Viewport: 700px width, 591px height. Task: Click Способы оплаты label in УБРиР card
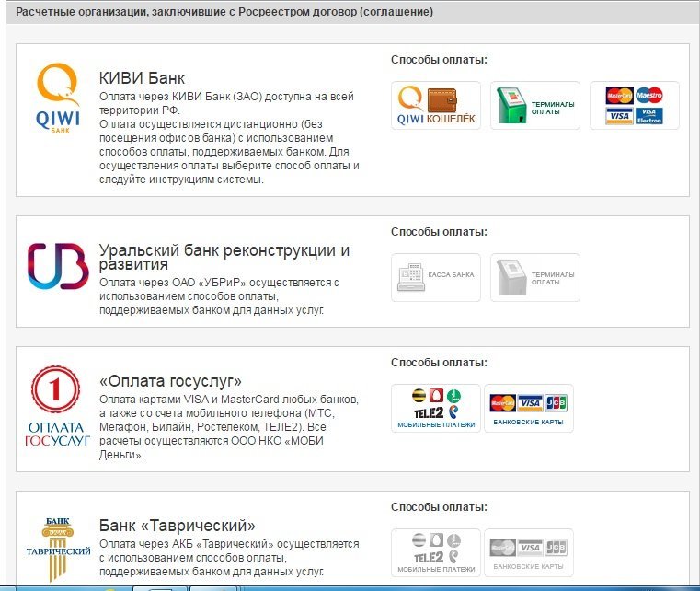tap(439, 232)
